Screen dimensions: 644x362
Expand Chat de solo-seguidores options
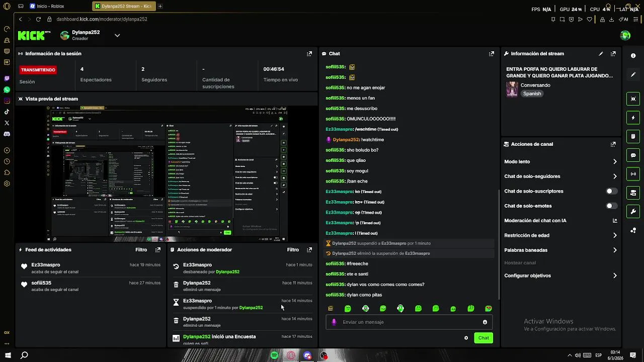615,176
